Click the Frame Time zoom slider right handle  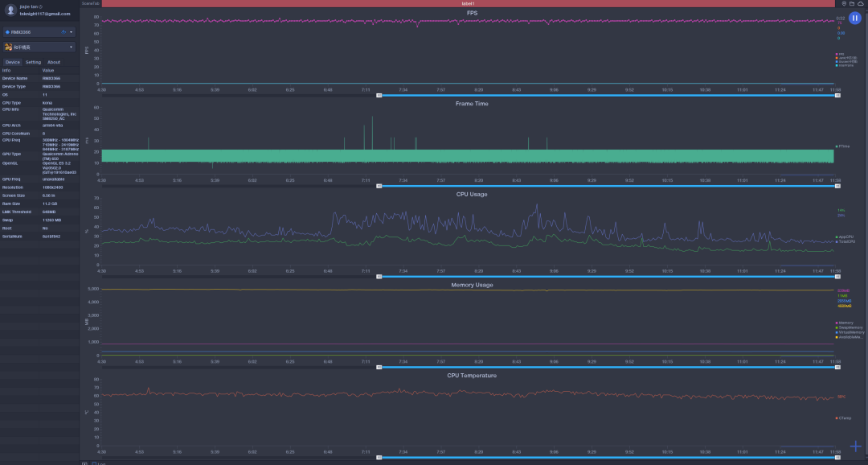(837, 186)
